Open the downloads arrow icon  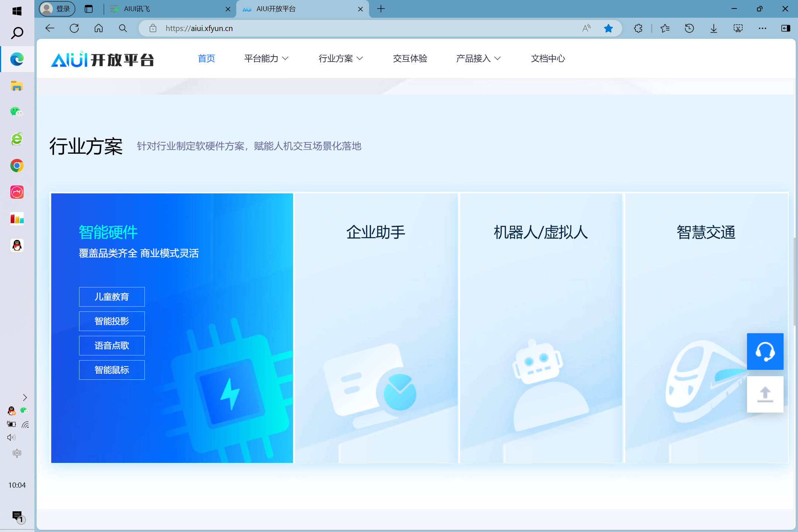(x=713, y=28)
